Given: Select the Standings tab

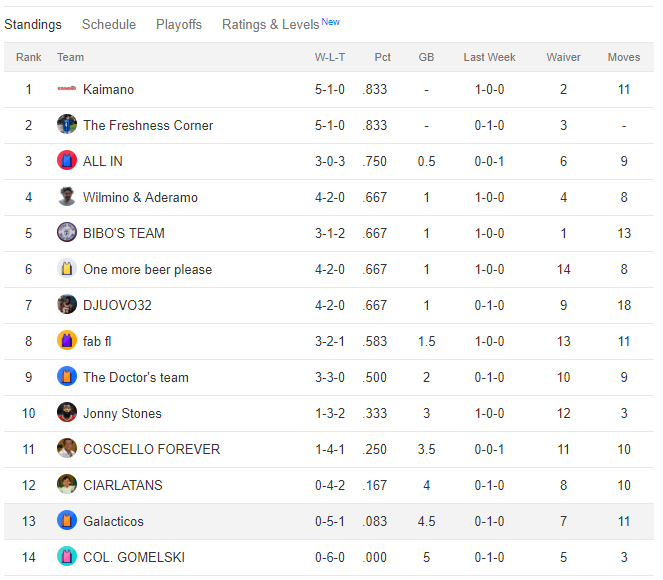Looking at the screenshot, I should [x=33, y=24].
